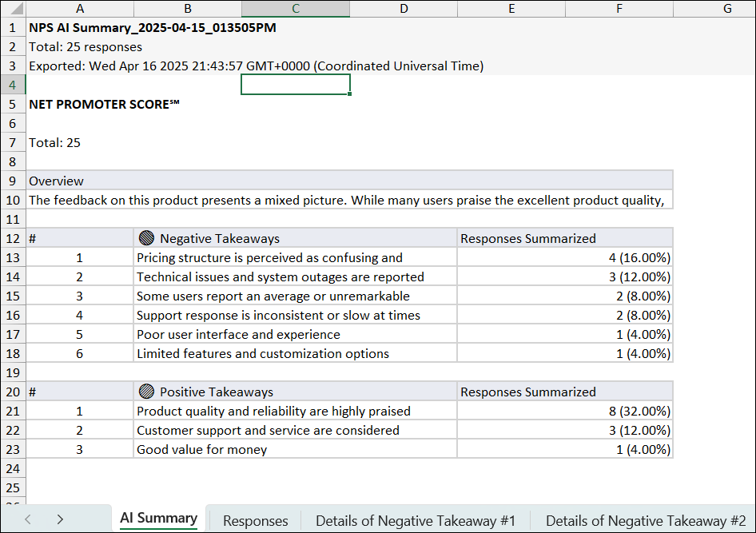The image size is (756, 533).
Task: Click 'Some users report an average' cell
Action: [x=296, y=296]
